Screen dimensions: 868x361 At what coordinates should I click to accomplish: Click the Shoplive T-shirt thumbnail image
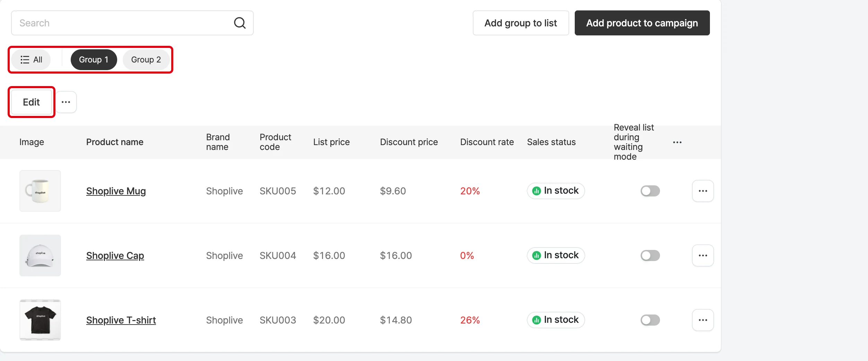[x=40, y=320]
